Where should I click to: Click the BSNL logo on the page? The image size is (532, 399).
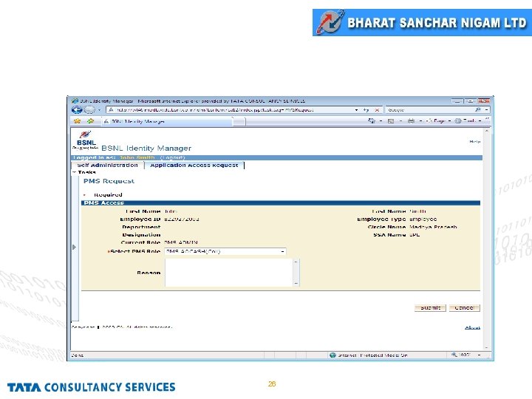point(86,140)
